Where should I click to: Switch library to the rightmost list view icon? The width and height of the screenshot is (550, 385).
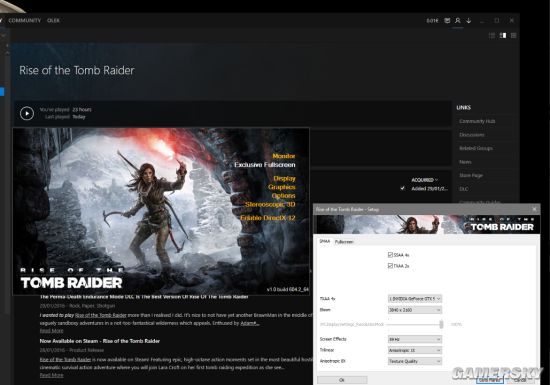tap(514, 35)
